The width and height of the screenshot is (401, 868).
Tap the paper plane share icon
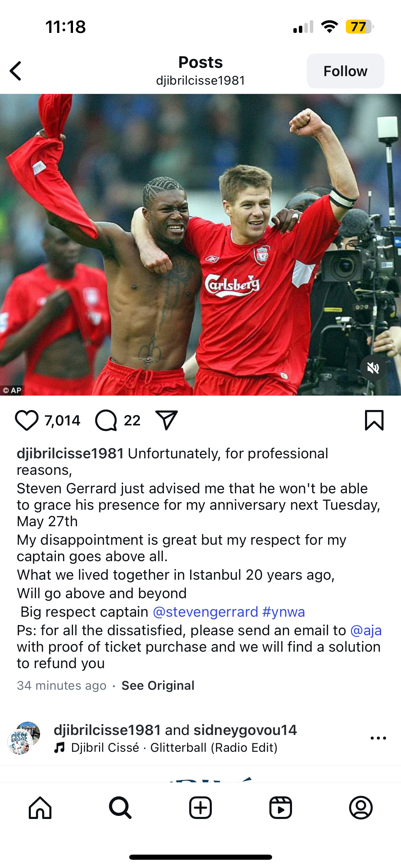pyautogui.click(x=167, y=420)
